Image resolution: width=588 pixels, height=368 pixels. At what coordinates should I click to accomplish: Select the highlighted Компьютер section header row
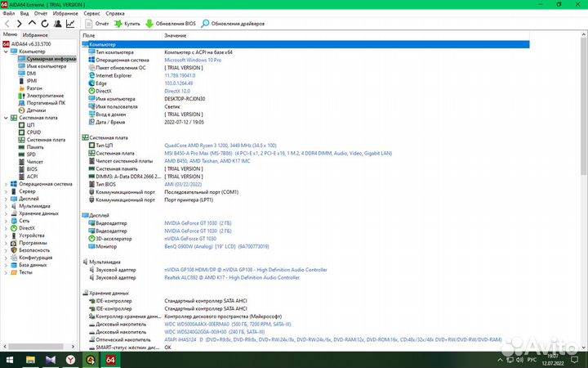(x=305, y=45)
